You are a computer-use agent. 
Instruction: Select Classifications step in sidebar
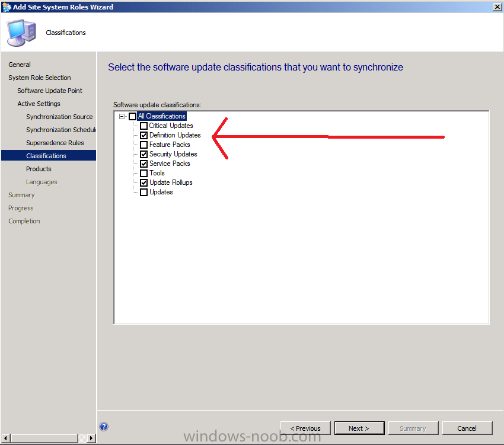click(49, 155)
